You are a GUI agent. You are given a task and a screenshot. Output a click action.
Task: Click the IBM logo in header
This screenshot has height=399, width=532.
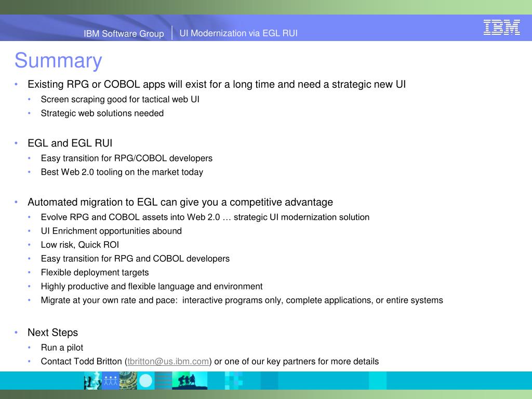(x=501, y=28)
